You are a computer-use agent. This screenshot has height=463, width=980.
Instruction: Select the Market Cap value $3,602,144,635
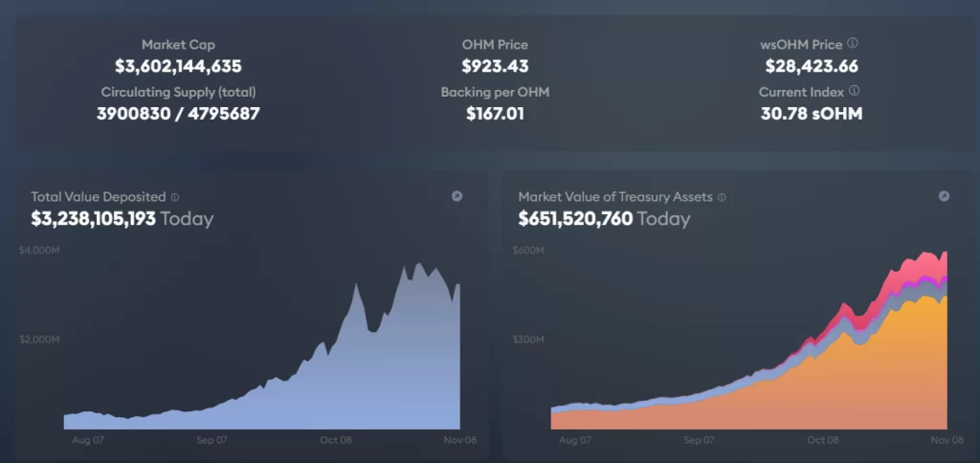[x=178, y=66]
